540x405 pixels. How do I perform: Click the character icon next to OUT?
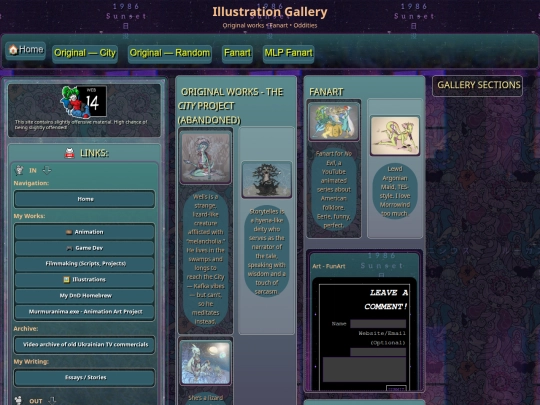pos(19,400)
